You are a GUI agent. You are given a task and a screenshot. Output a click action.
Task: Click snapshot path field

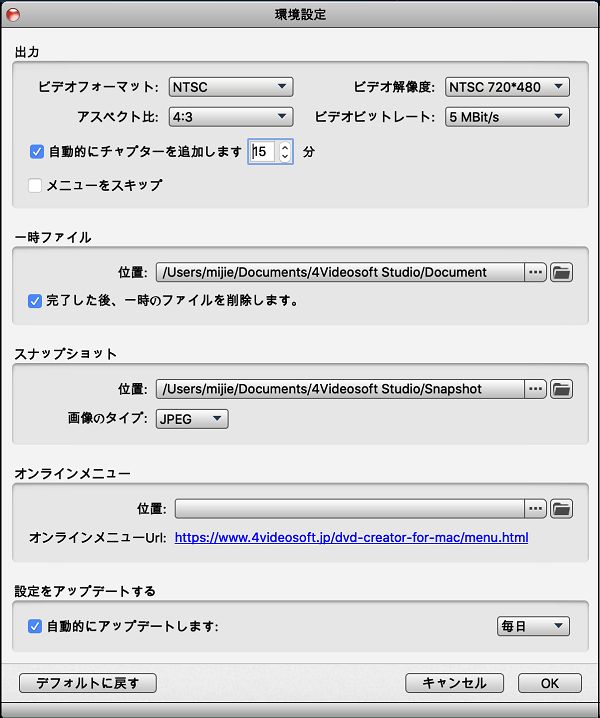click(x=340, y=389)
